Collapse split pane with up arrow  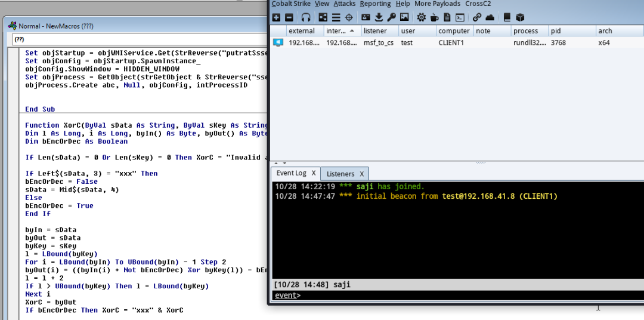tap(276, 164)
